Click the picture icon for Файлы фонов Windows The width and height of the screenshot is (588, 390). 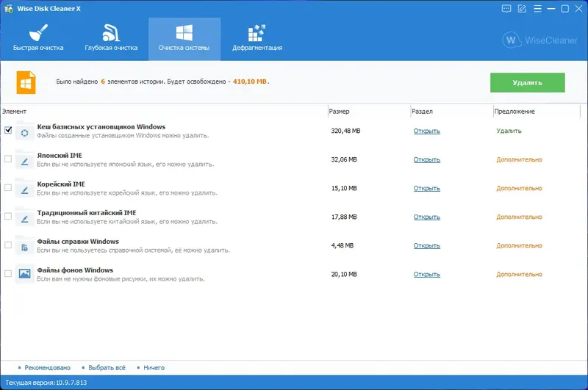pos(24,274)
